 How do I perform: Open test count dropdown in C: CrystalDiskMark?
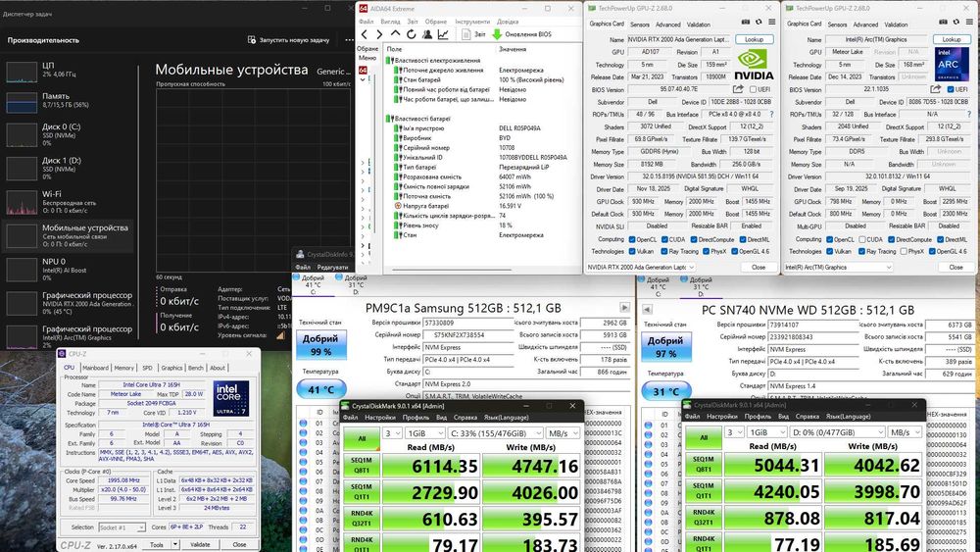(392, 433)
